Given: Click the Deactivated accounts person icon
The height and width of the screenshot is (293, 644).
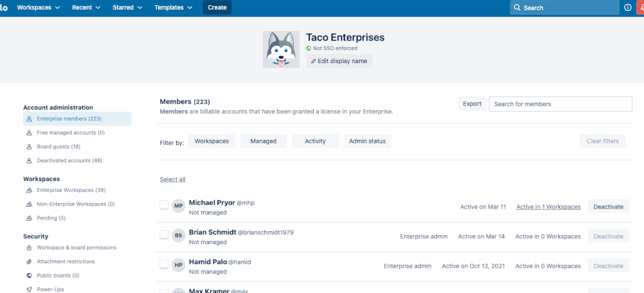Looking at the screenshot, I should 29,160.
